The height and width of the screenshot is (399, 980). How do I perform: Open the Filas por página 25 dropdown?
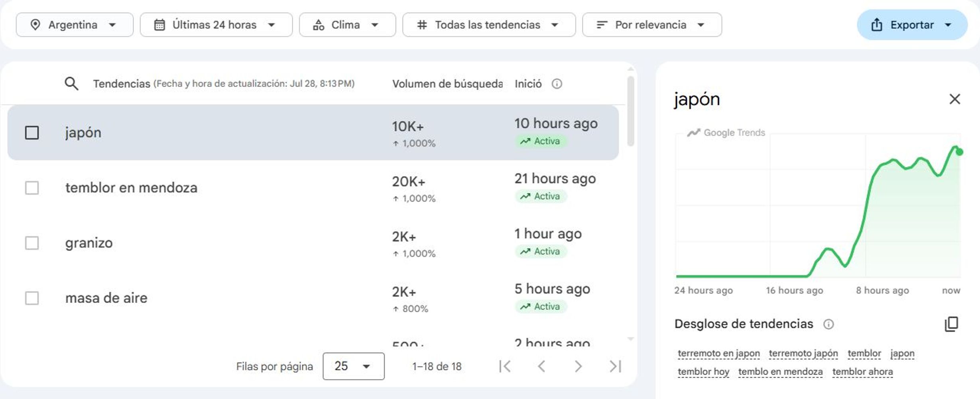(x=354, y=366)
